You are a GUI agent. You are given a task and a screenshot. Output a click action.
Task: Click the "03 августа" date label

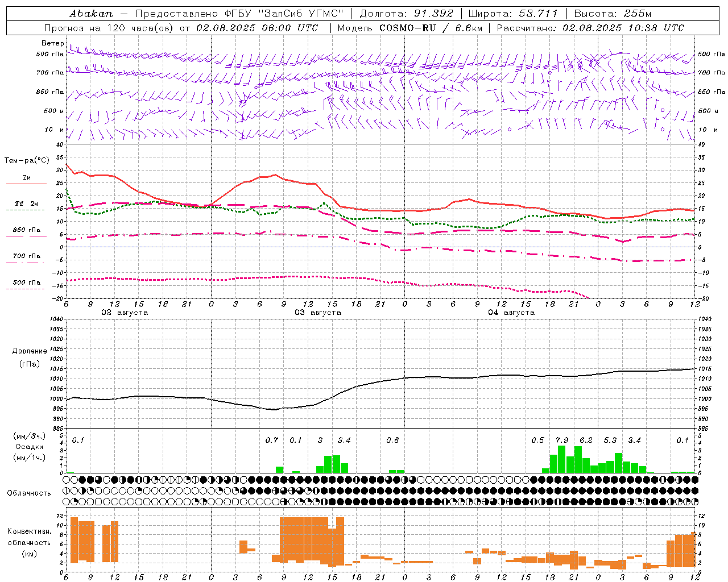click(318, 313)
